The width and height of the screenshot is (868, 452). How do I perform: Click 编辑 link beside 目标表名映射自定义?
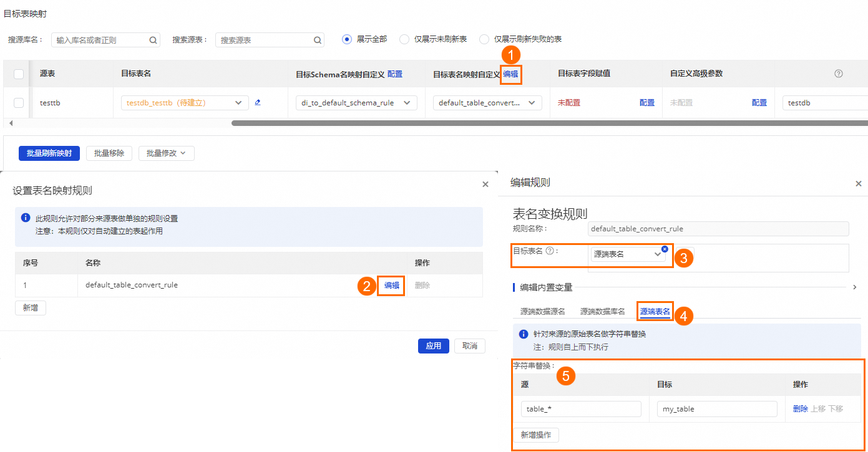pyautogui.click(x=510, y=74)
